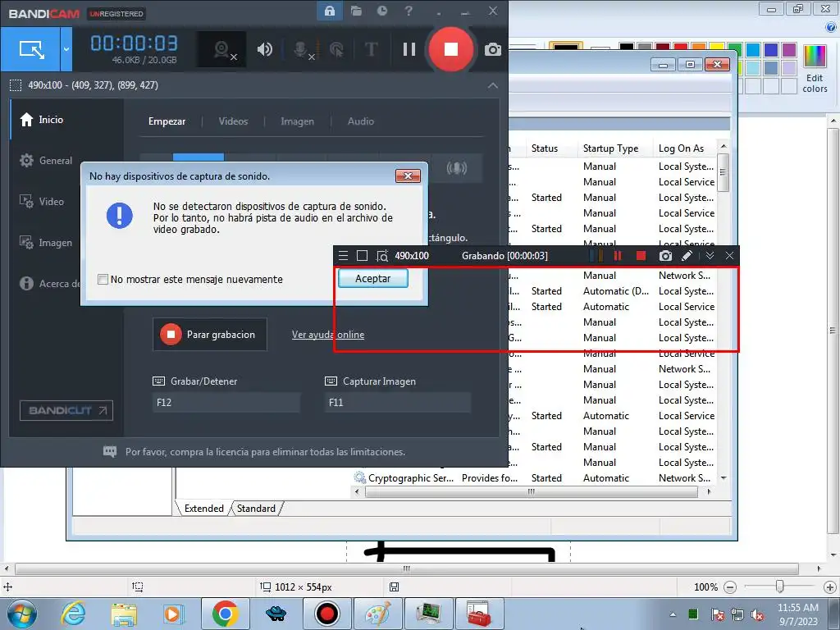Open Internet Explorer from taskbar

(73, 614)
